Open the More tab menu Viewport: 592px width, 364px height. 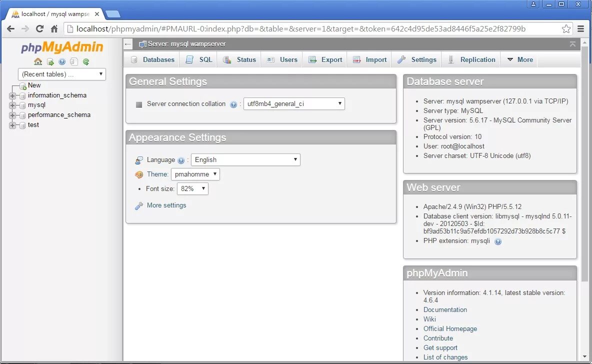[x=520, y=59]
